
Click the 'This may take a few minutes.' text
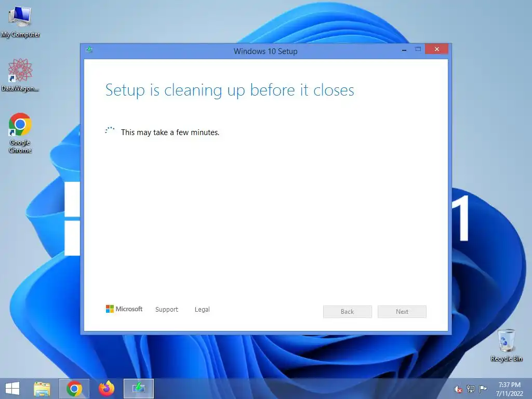[170, 132]
